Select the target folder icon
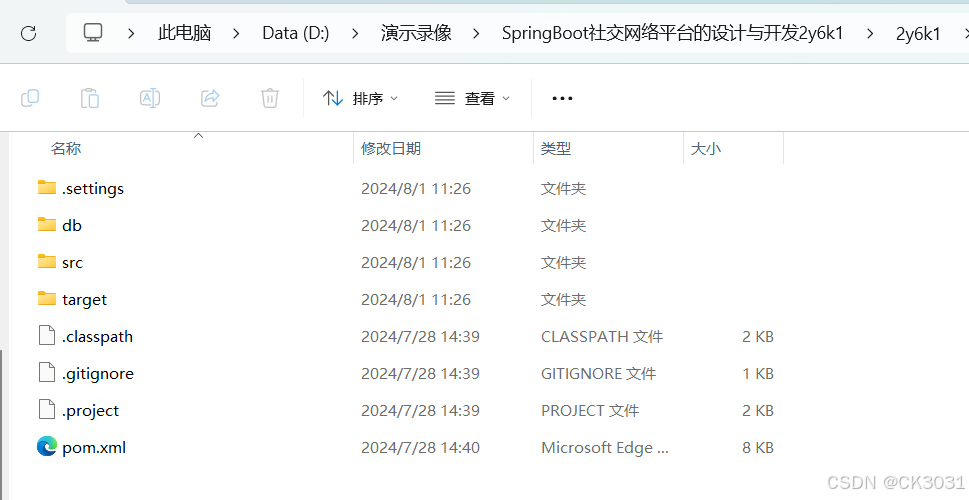969x500 pixels. click(x=47, y=299)
